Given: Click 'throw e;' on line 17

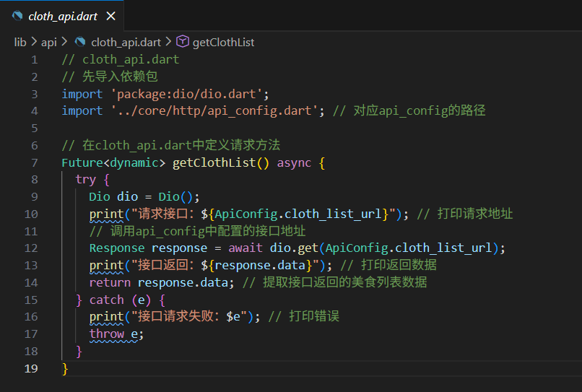Looking at the screenshot, I should [x=116, y=334].
